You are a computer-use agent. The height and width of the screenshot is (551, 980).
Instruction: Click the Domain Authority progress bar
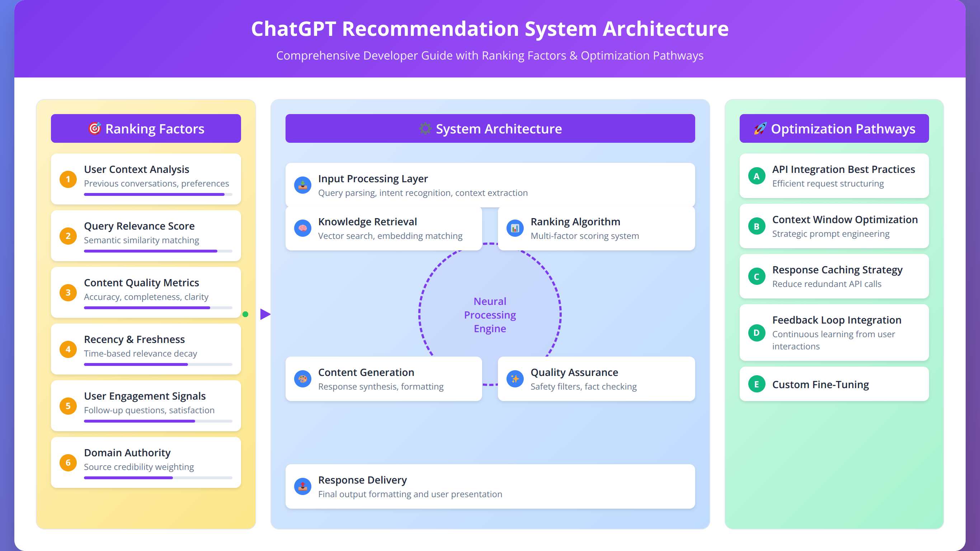(158, 478)
